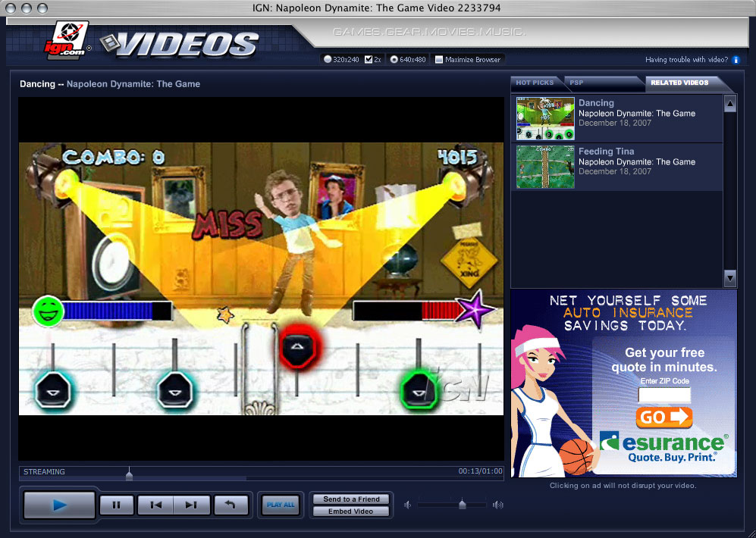The height and width of the screenshot is (538, 756).
Task: Click the Napoleon Dynamite: The Game title link
Action: coord(133,84)
